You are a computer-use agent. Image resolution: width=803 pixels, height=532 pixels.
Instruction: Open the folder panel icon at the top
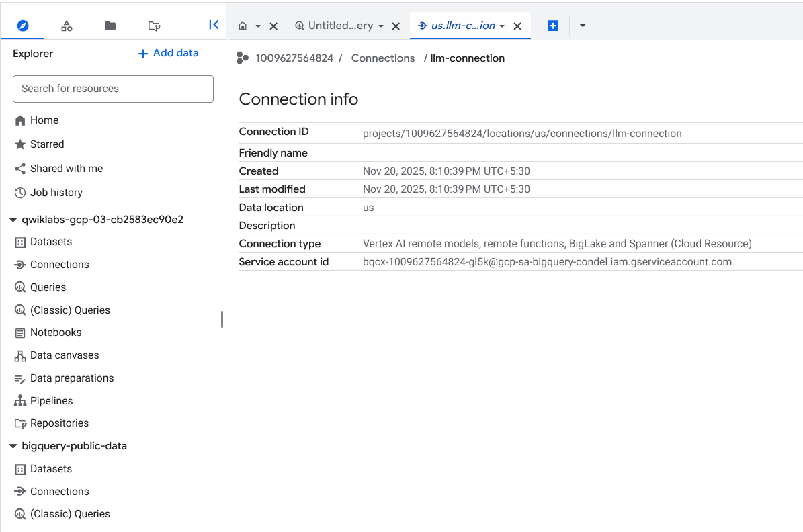pyautogui.click(x=110, y=25)
